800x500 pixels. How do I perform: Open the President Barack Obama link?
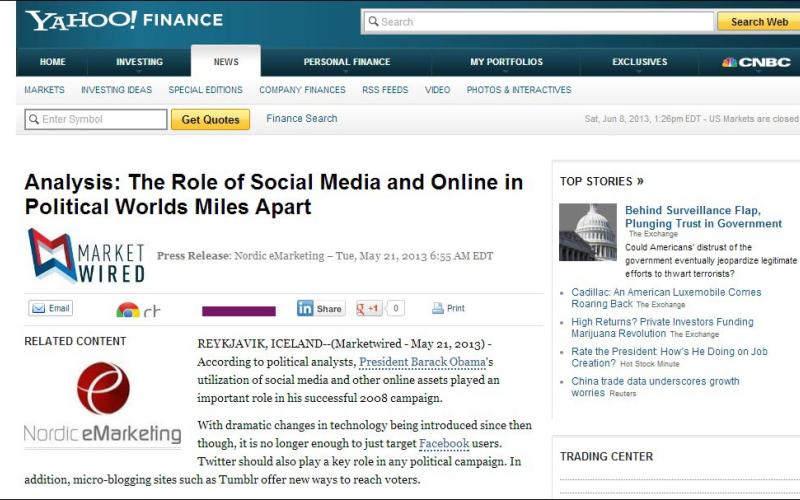pyautogui.click(x=422, y=361)
